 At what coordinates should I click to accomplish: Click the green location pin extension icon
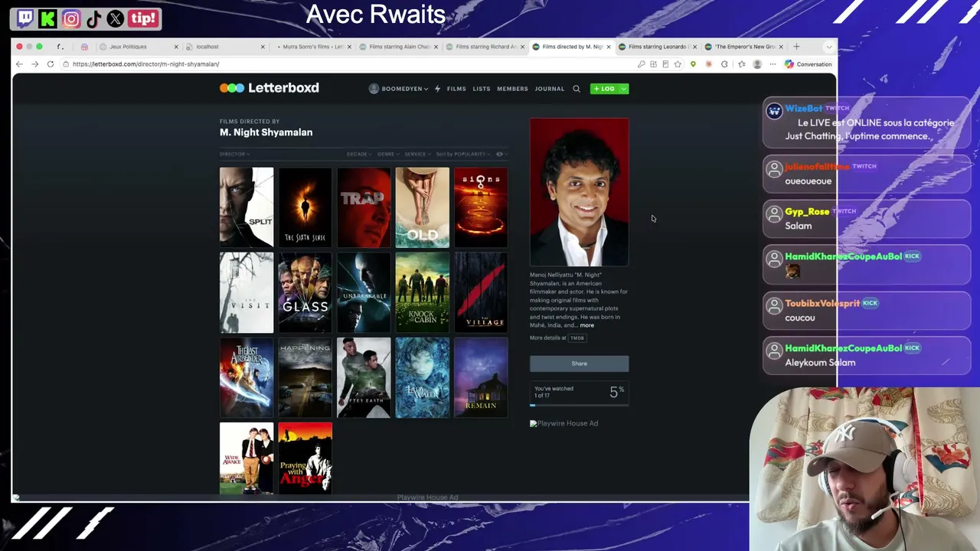click(693, 64)
